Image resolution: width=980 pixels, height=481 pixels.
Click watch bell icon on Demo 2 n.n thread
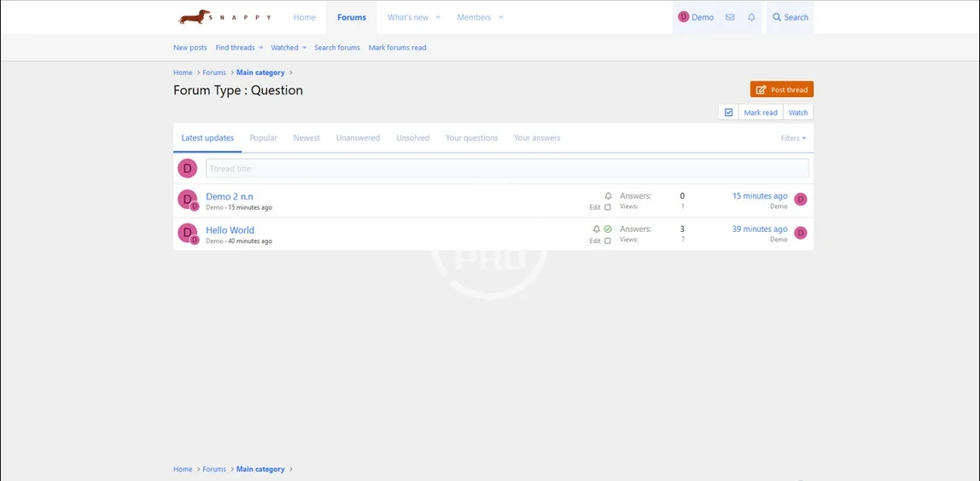[x=608, y=196]
